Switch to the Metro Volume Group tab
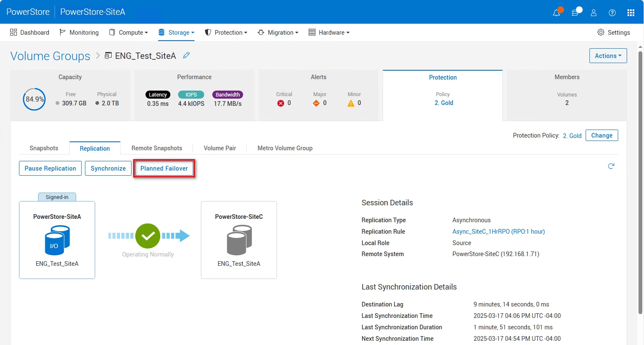Viewport: 644px width, 345px height. point(285,148)
